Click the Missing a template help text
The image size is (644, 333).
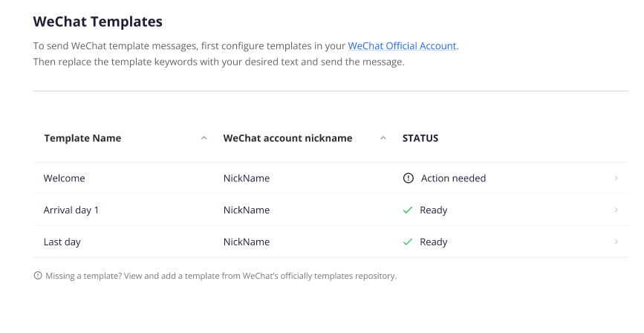coord(221,276)
